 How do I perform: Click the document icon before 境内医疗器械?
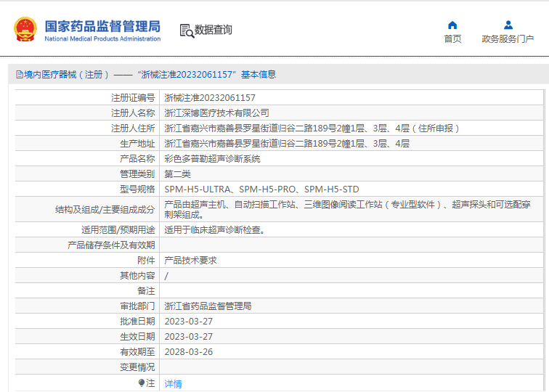coord(19,75)
